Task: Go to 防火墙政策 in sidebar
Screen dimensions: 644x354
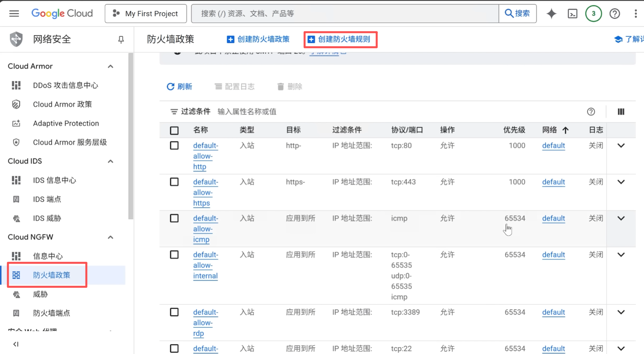Action: tap(51, 275)
